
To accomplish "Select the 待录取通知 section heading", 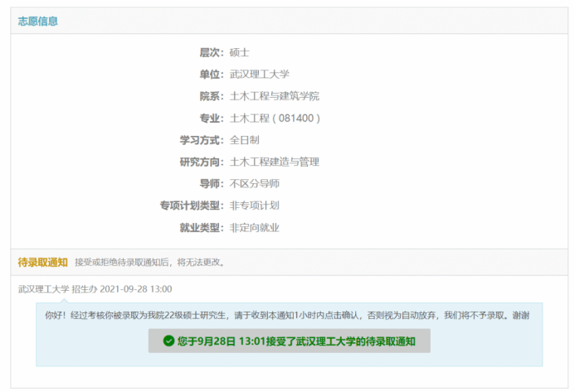I will tap(43, 263).
